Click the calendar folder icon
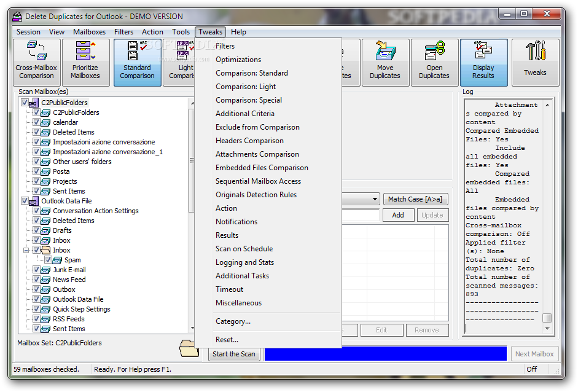The image size is (578, 392). pos(45,122)
